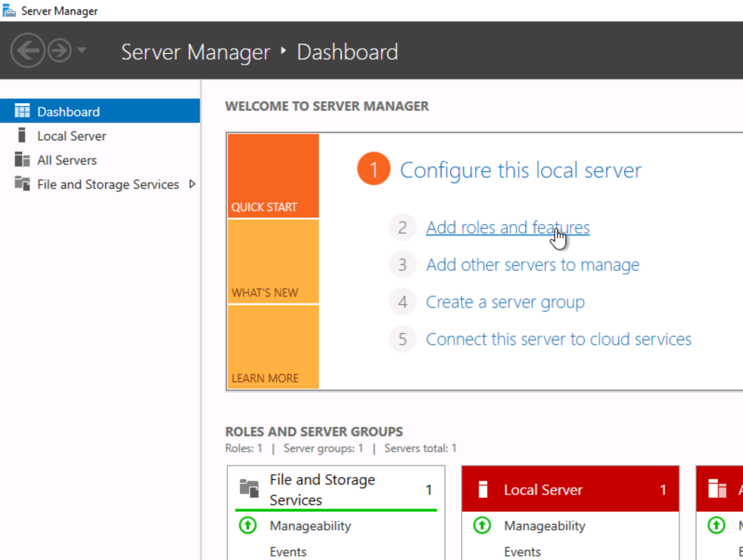
Task: Click the Server groups: 1 count text
Action: point(323,448)
